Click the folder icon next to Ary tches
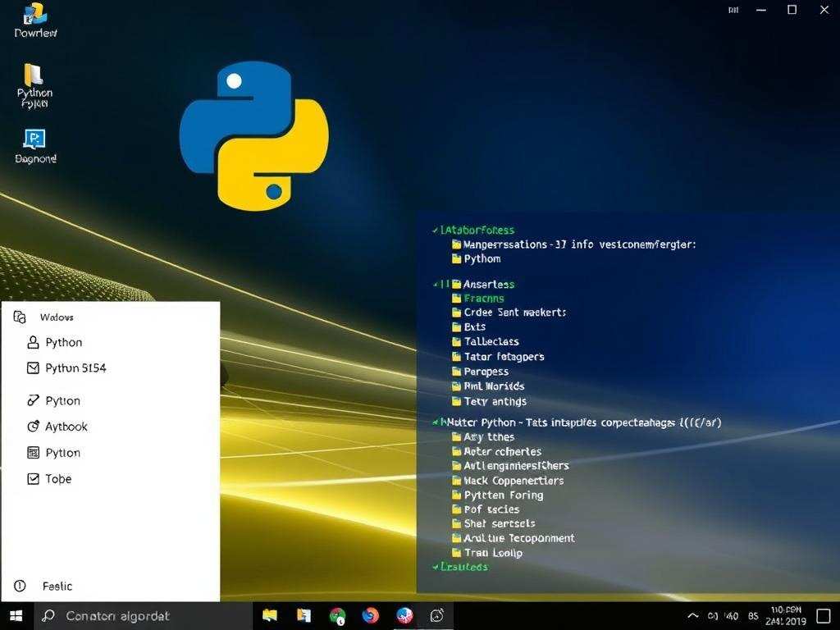 [456, 437]
